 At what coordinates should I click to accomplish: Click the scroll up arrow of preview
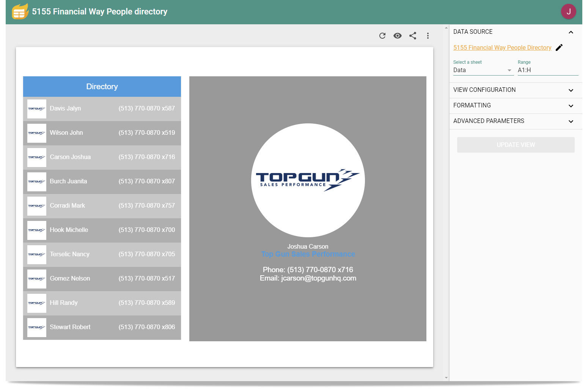coord(446,28)
